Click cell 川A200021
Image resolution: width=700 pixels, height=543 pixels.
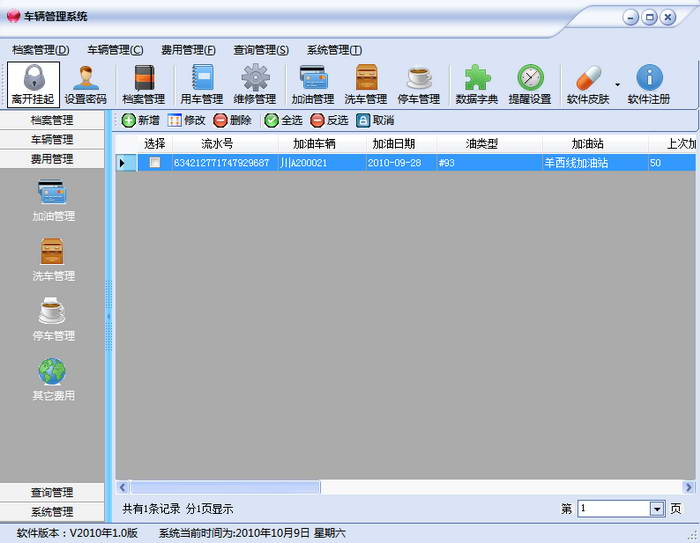pos(322,163)
